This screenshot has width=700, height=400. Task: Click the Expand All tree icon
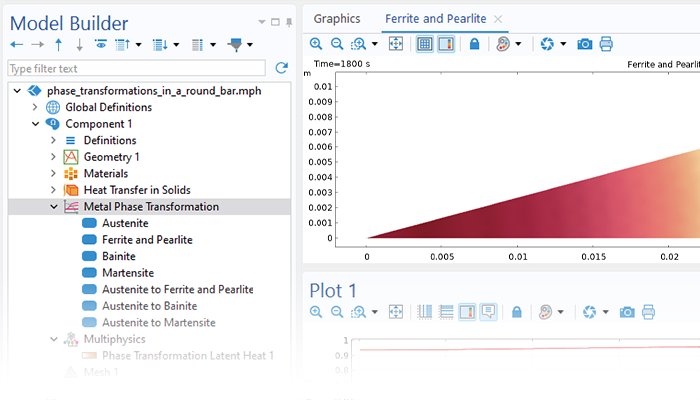[160, 44]
